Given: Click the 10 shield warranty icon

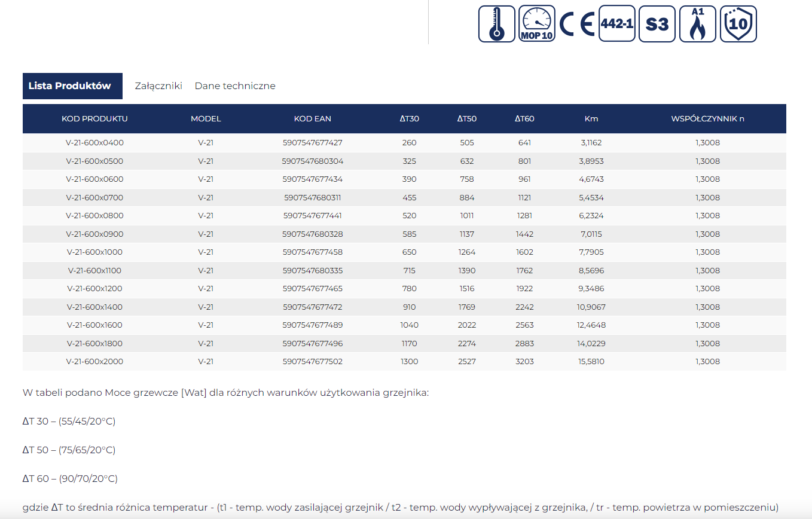Looking at the screenshot, I should (x=738, y=24).
